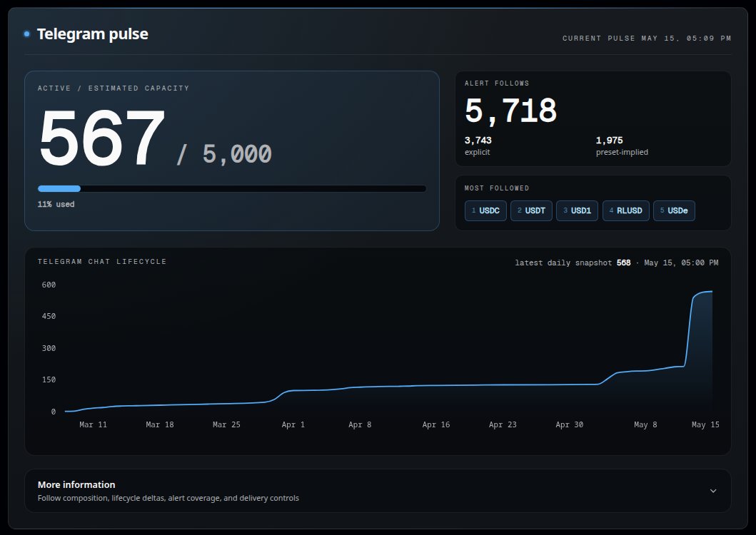Select the USDT most-followed chip
This screenshot has width=756, height=535.
[x=531, y=210]
